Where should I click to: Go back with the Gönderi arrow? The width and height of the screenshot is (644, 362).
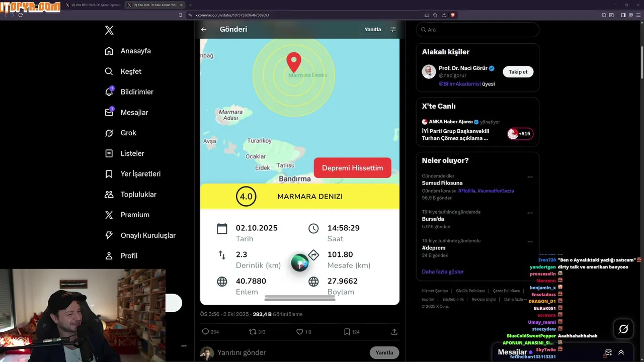204,29
